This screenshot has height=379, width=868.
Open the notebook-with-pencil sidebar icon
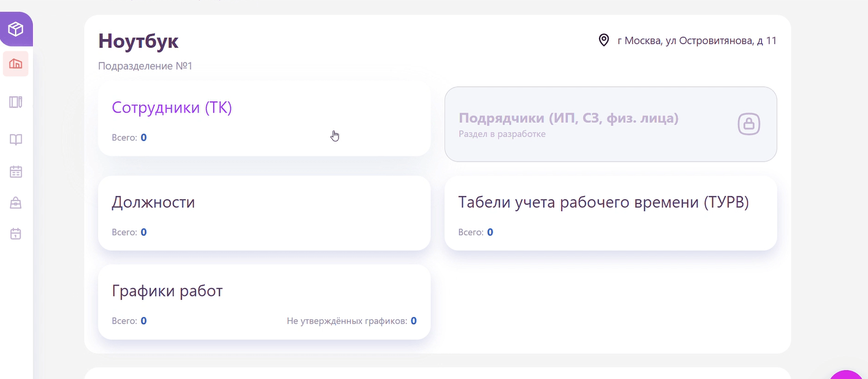16,102
